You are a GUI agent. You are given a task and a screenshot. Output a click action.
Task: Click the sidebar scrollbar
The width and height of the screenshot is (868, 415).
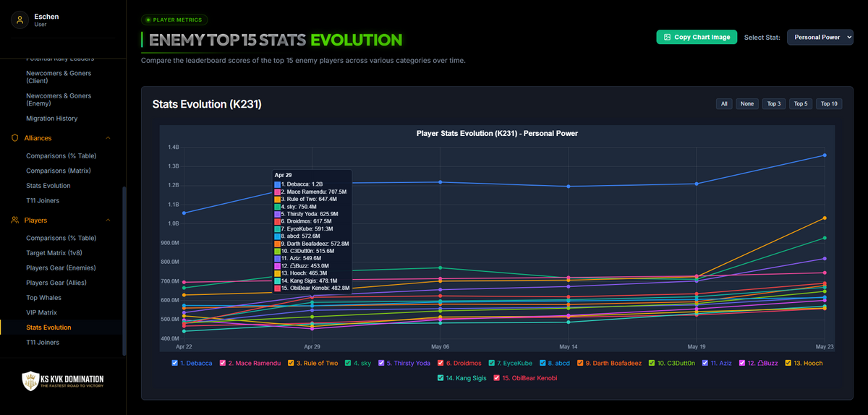[x=124, y=271]
